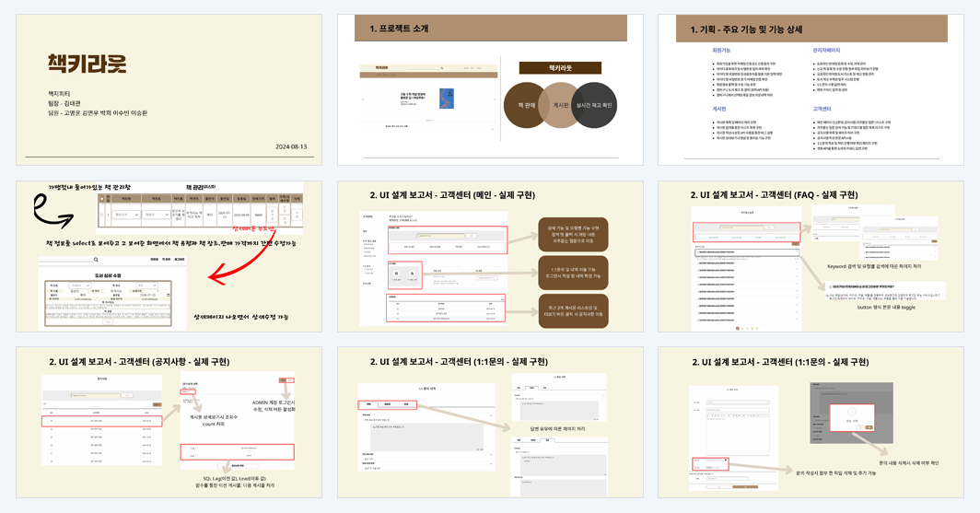Click the '책 판매' brown circle
Viewport: 980px width, 513px height.
coord(526,105)
